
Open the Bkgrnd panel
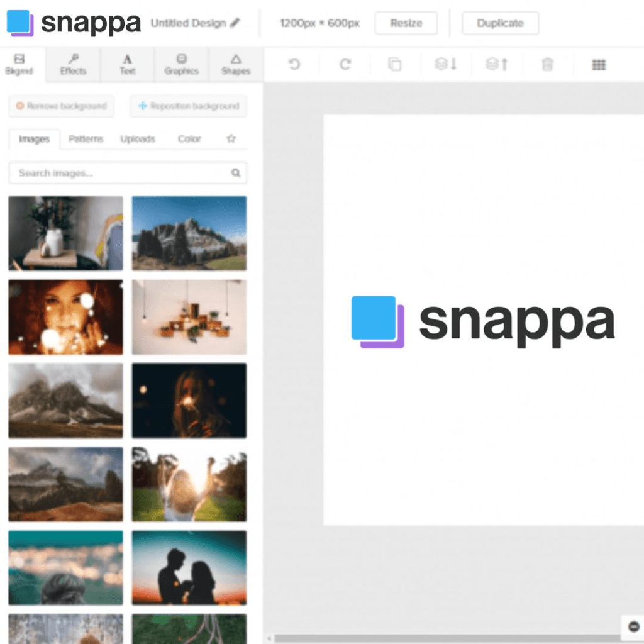pyautogui.click(x=19, y=65)
